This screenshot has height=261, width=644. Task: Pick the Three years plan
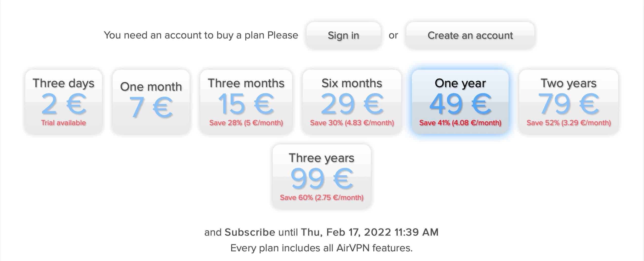pos(321,176)
